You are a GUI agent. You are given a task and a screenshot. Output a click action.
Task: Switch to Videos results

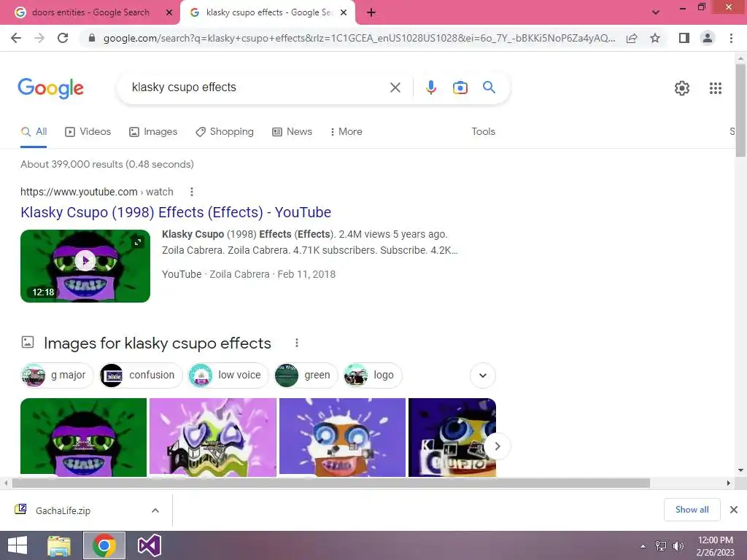pos(88,131)
